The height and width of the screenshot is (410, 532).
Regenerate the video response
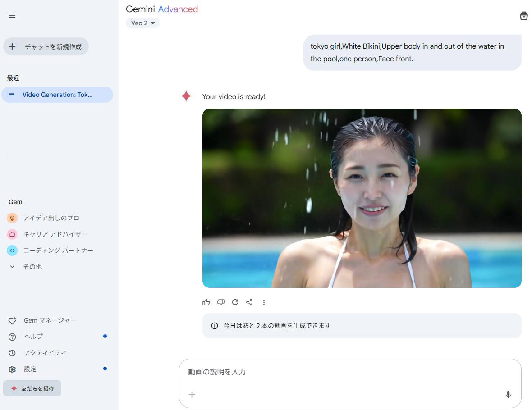(x=235, y=302)
